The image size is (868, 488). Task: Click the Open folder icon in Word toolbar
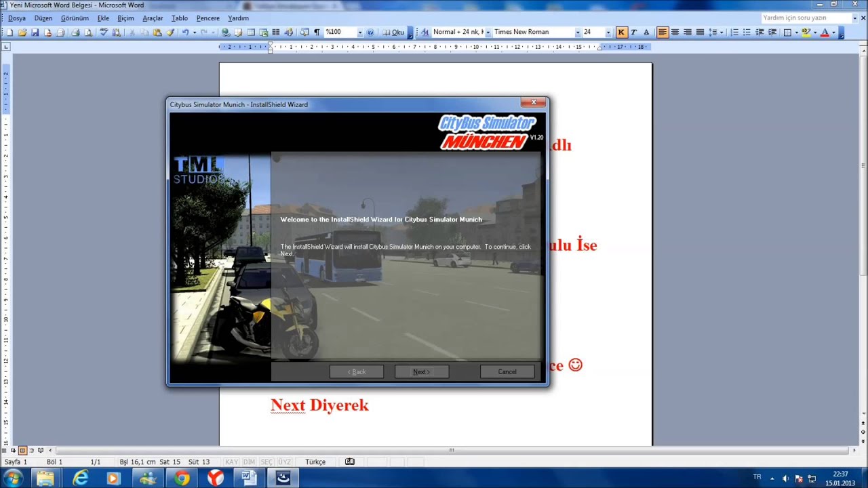pyautogui.click(x=22, y=32)
